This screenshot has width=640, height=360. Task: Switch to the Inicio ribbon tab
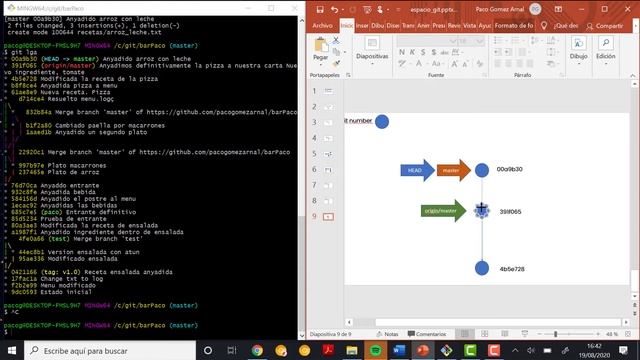(x=347, y=25)
